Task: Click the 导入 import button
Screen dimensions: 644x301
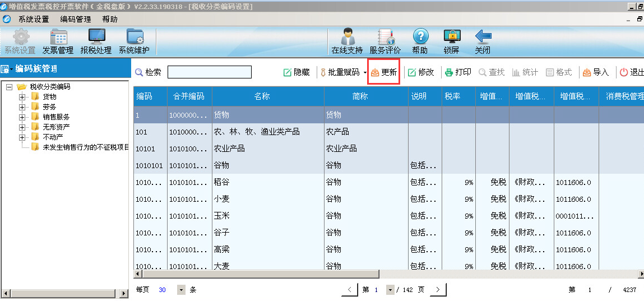Action: [596, 72]
